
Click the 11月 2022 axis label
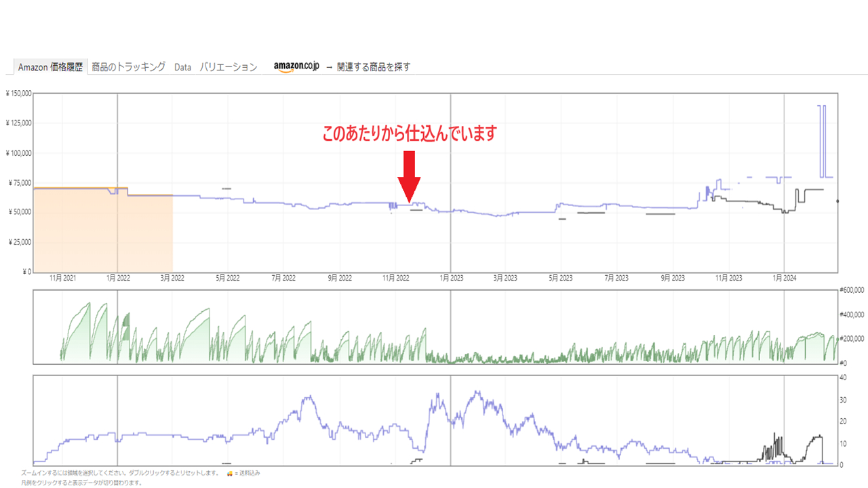(x=395, y=277)
